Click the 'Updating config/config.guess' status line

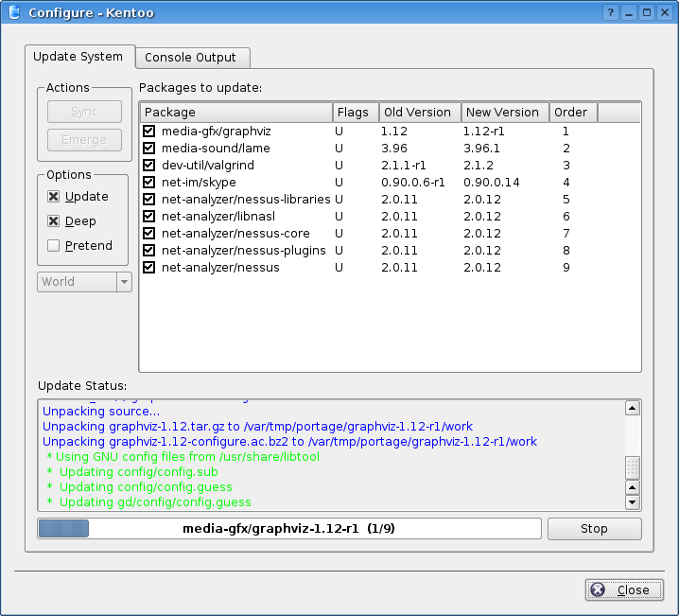coord(139,487)
